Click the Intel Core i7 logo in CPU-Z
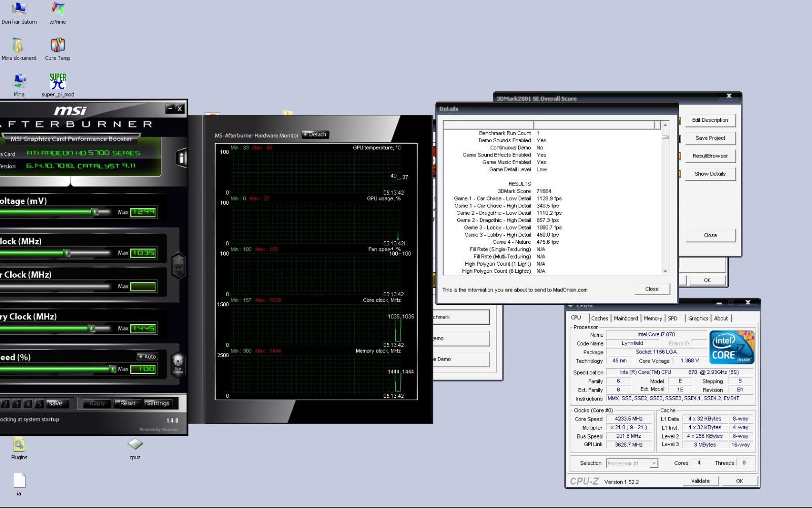The image size is (812, 508). pos(731,347)
